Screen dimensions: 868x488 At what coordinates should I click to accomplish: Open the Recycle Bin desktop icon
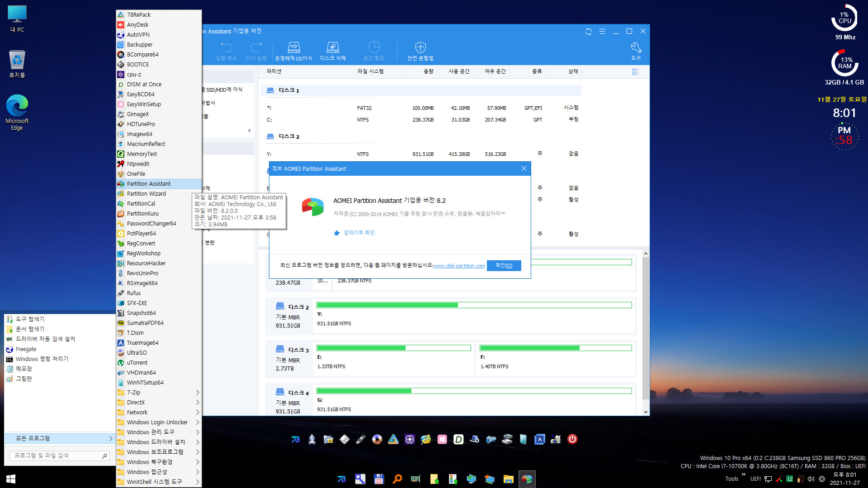(x=17, y=64)
